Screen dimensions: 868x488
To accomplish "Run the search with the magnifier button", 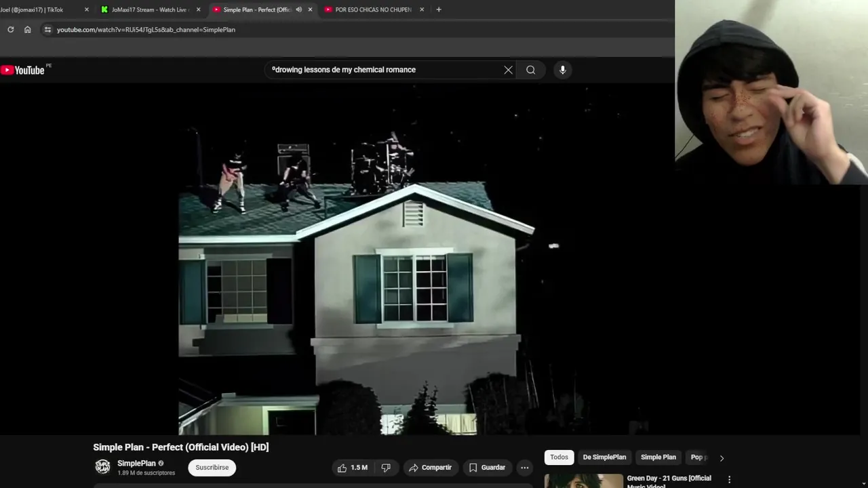I will (x=531, y=70).
